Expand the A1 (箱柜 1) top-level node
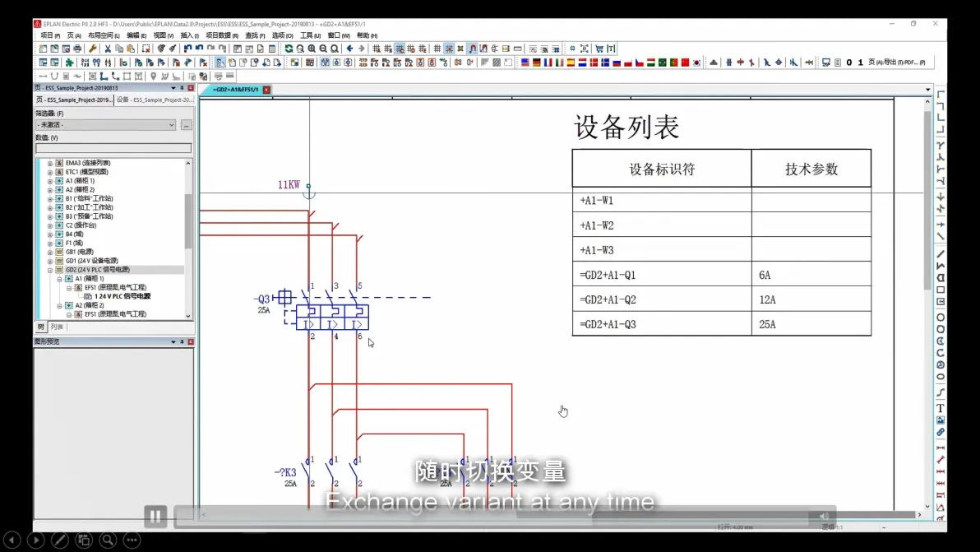Image resolution: width=980 pixels, height=552 pixels. 50,181
